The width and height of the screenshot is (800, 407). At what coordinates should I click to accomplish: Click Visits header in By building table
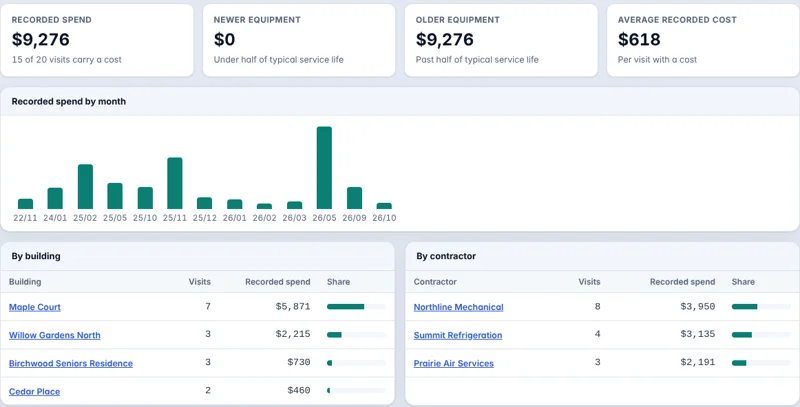point(199,282)
